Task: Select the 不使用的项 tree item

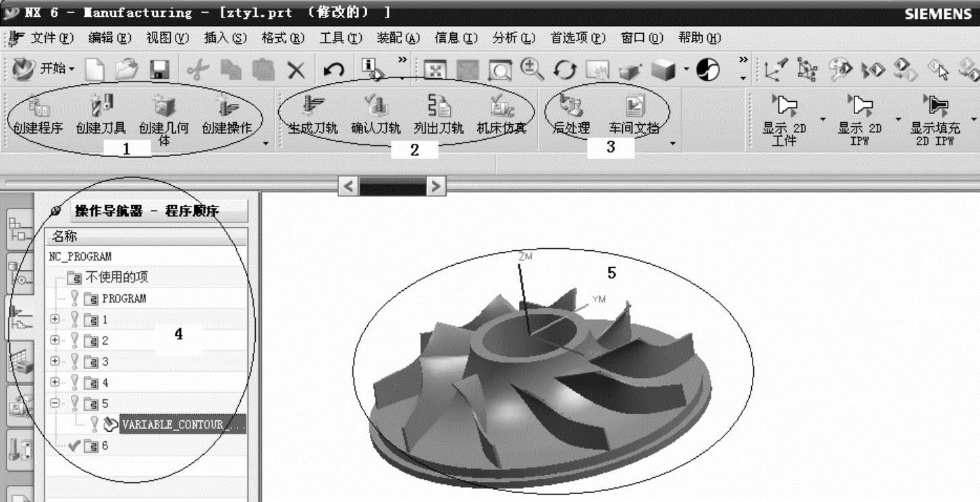Action: point(116,277)
